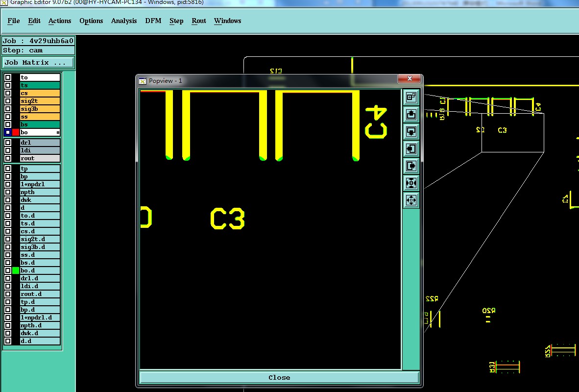The height and width of the screenshot is (392, 579).
Task: Tick the checkbox beside the ss layer
Action: tap(8, 117)
